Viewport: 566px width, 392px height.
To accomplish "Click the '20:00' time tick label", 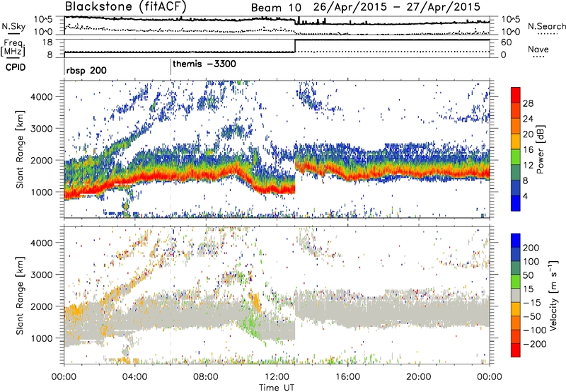I will 418,377.
